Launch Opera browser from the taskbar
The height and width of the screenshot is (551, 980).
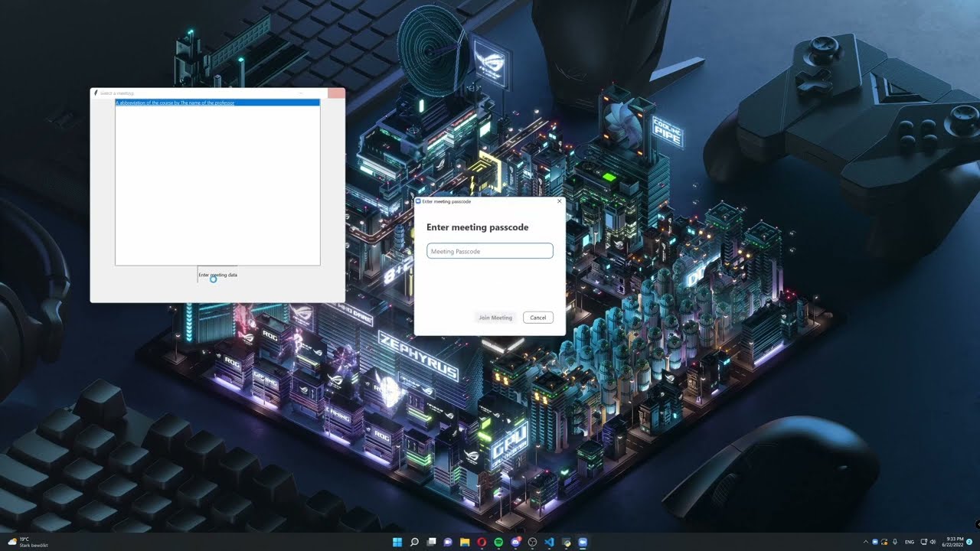482,542
